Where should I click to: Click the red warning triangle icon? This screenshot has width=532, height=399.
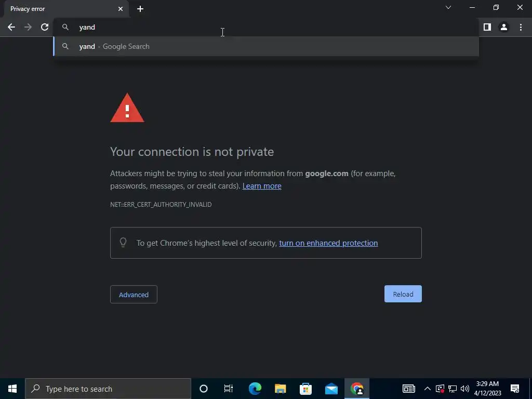(x=127, y=108)
